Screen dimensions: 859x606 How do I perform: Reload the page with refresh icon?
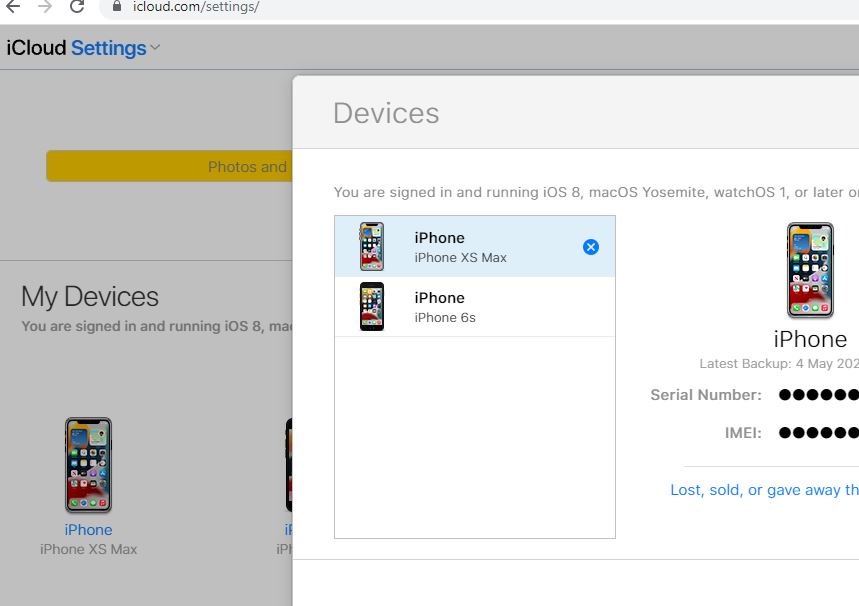[x=77, y=7]
